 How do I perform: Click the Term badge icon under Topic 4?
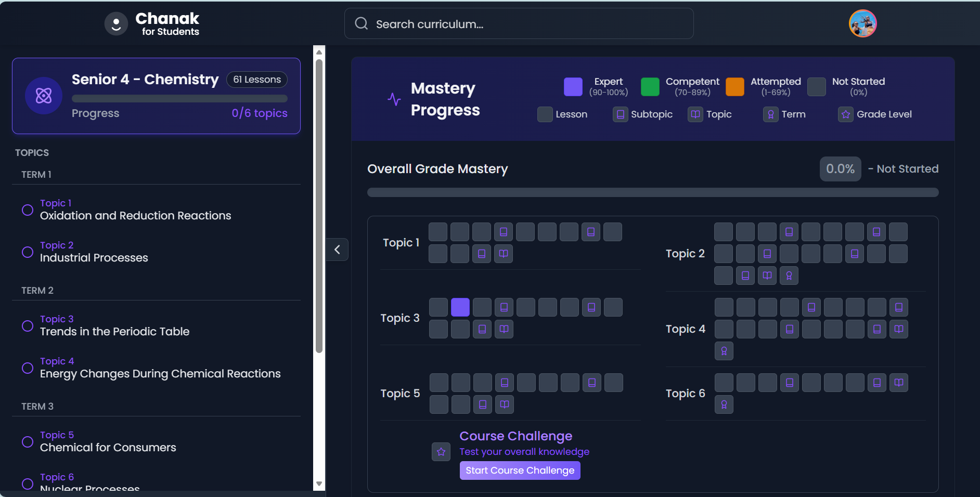coord(724,351)
